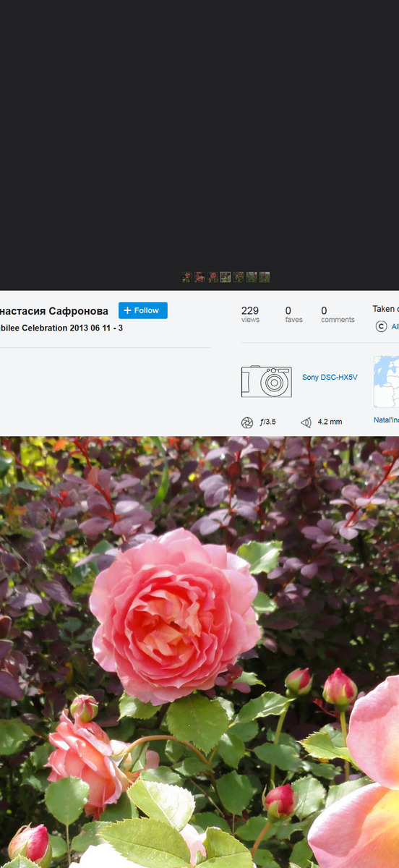
Task: Select the sixth filmstrip thumbnail
Action: tap(252, 277)
